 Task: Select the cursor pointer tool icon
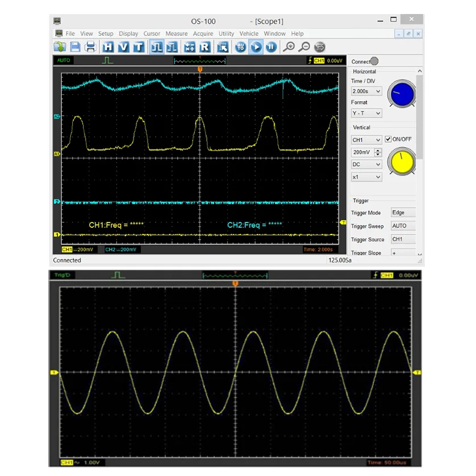coord(223,47)
